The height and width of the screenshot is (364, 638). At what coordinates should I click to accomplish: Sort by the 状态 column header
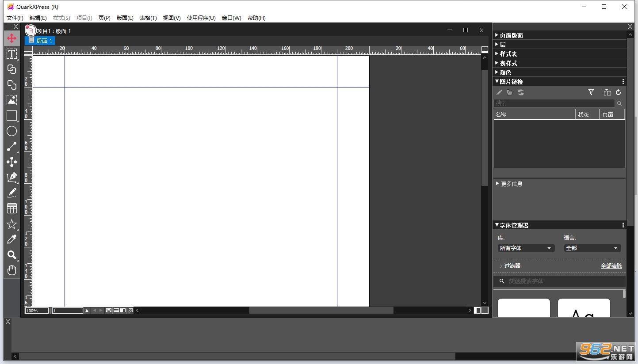click(588, 114)
